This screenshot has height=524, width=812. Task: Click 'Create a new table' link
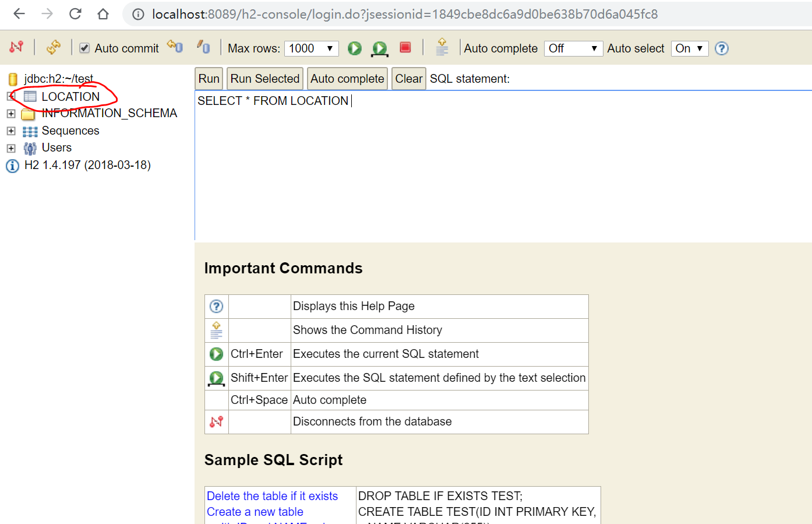[255, 512]
